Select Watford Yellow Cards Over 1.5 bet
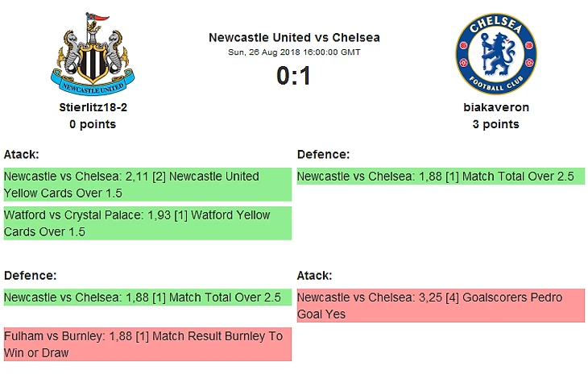 147,223
